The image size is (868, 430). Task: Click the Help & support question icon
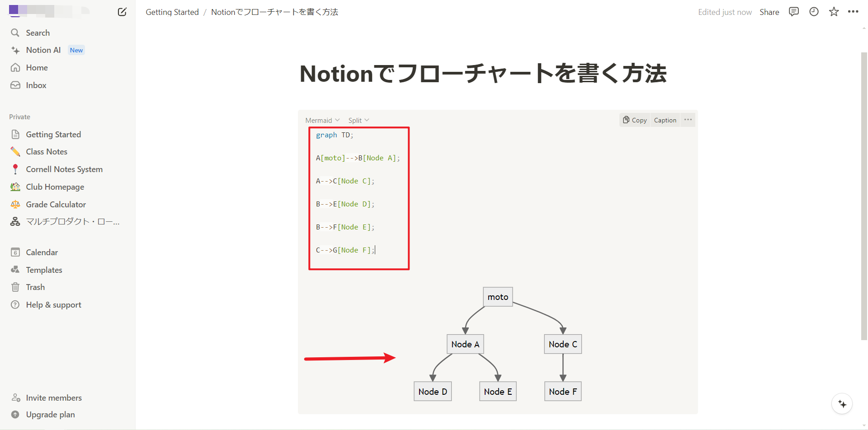[15, 305]
